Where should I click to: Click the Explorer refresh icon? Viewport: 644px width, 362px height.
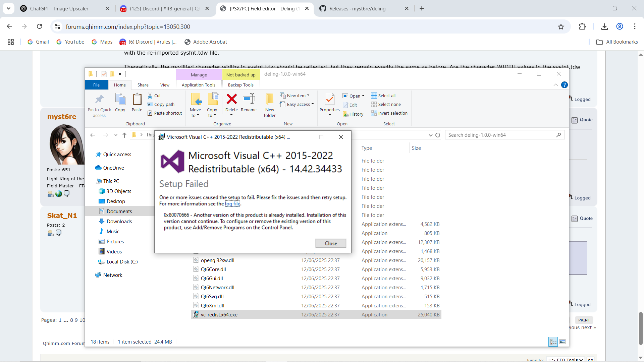point(438,135)
